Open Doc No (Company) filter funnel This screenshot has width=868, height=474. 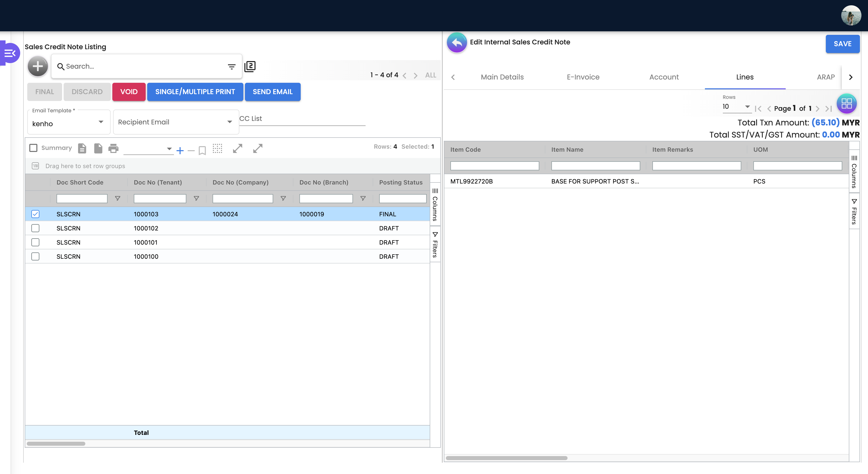coord(283,198)
